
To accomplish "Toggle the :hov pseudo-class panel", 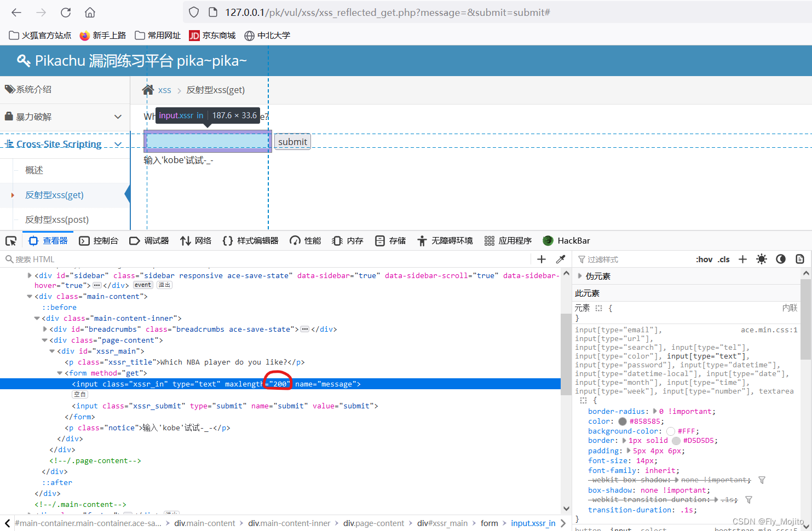I will click(704, 259).
